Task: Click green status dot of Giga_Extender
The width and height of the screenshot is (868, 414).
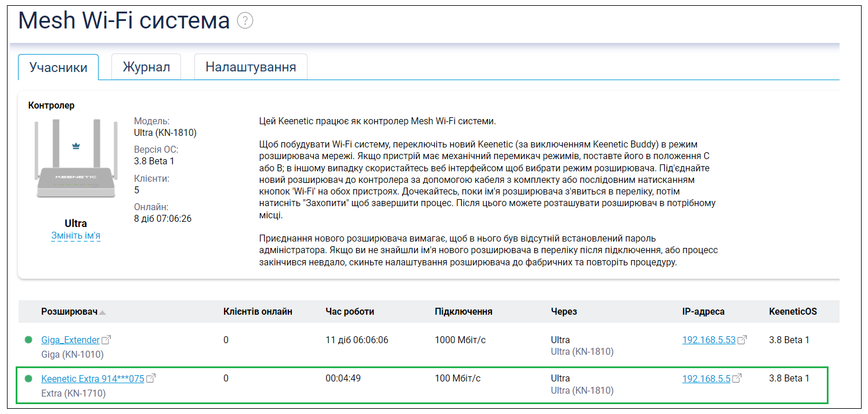Action: [x=28, y=340]
